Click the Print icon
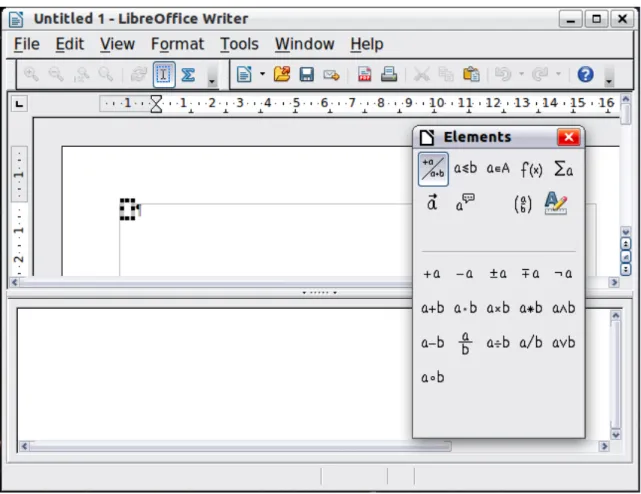This screenshot has height=494, width=641. point(389,74)
